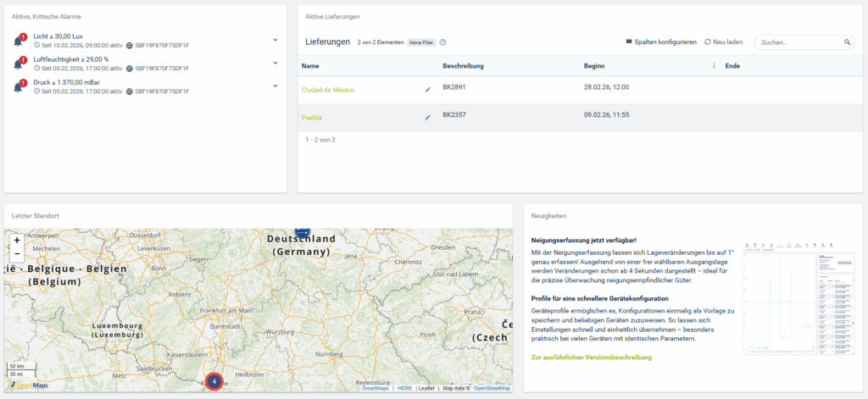Click the Luftfeuchtigkeit alarm bell icon

(x=19, y=63)
